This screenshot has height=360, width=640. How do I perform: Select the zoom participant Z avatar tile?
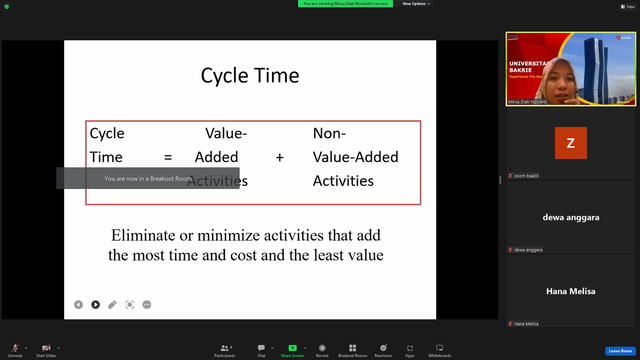tap(571, 143)
